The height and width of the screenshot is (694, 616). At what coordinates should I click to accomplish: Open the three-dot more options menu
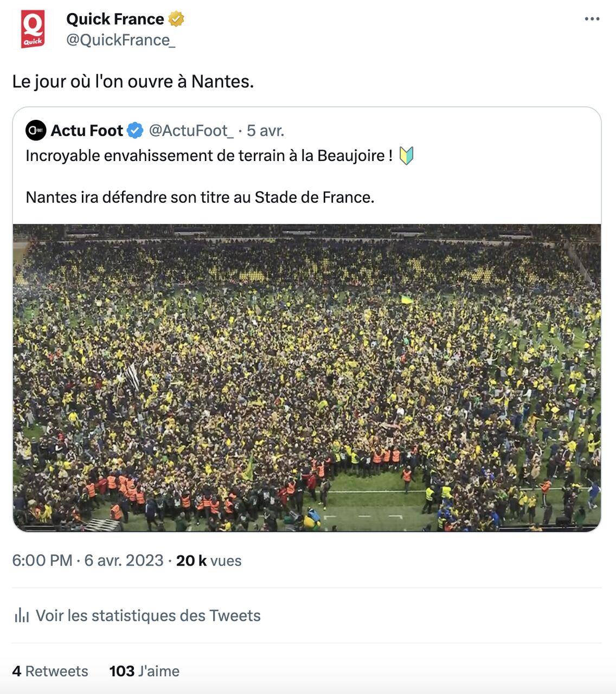coord(592,19)
